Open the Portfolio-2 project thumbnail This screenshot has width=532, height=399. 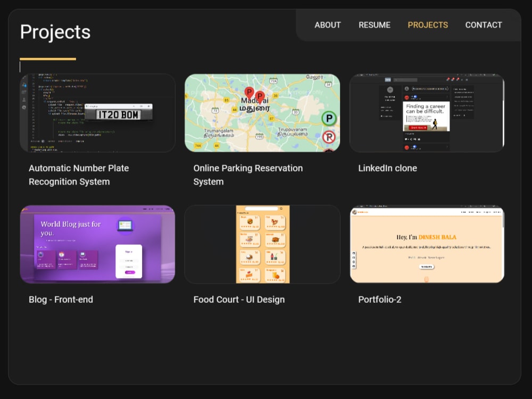427,244
